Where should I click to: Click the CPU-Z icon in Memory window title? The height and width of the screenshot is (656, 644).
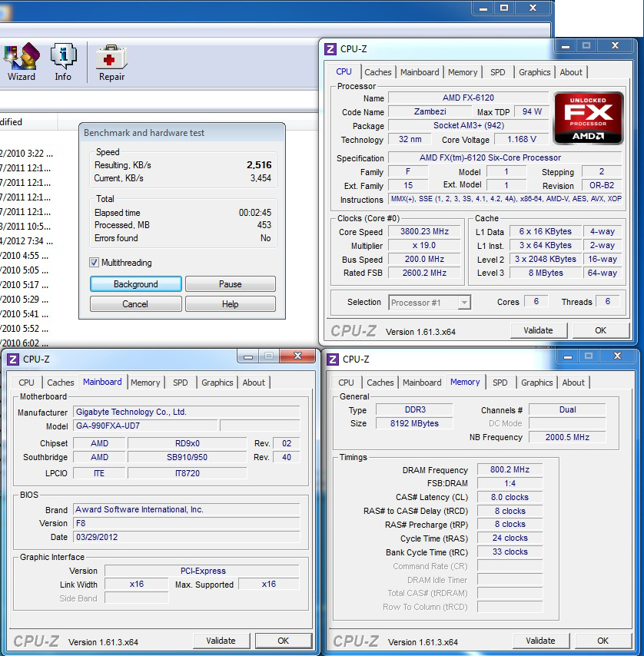click(333, 359)
